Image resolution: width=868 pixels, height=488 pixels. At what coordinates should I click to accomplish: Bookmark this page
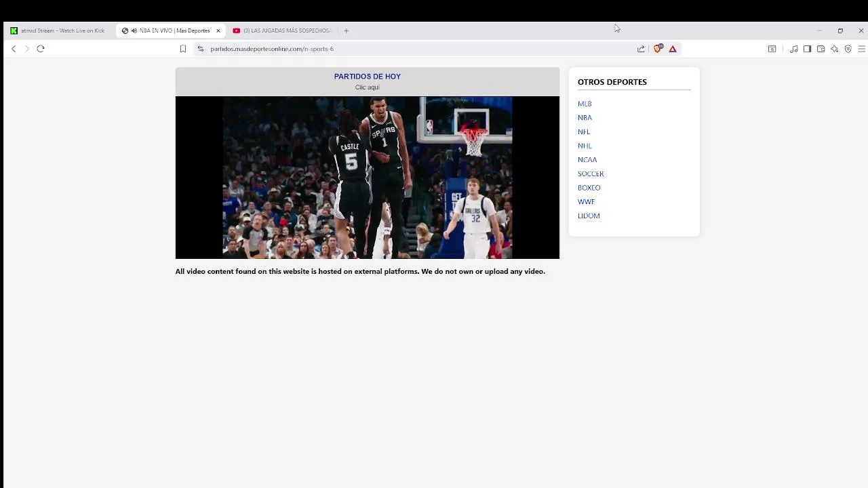click(x=183, y=49)
